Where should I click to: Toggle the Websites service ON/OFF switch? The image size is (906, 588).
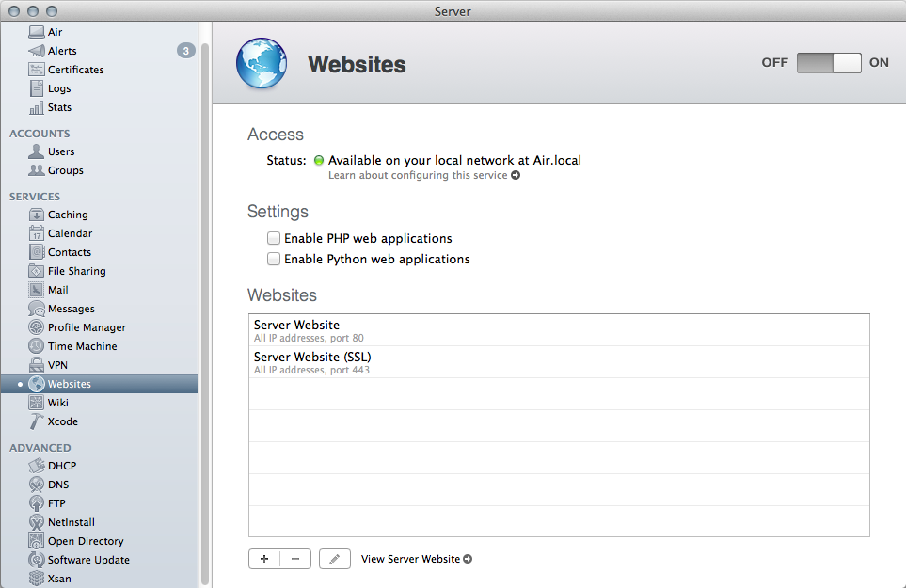(829, 63)
